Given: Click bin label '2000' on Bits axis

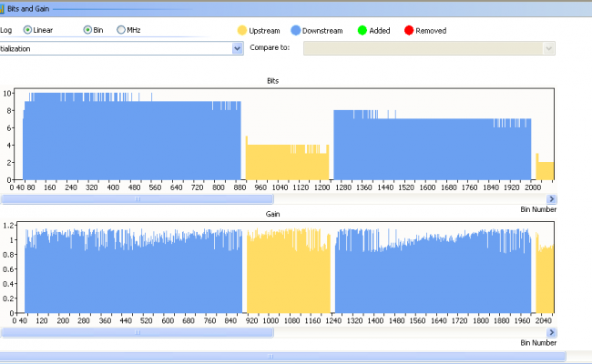Looking at the screenshot, I should pos(533,187).
